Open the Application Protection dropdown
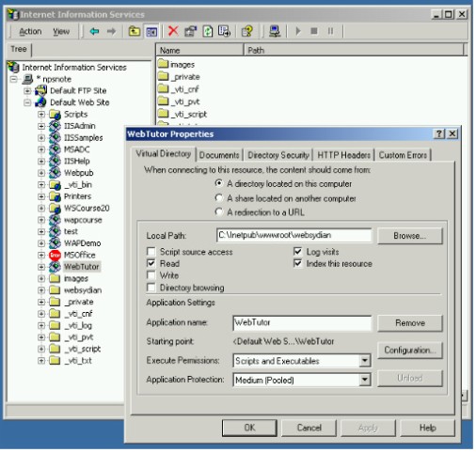The image size is (476, 452). coord(364,380)
